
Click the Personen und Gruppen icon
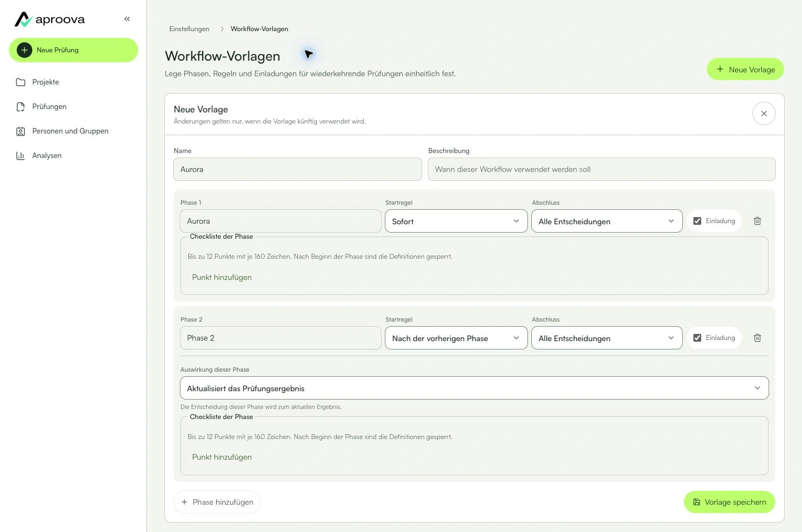pos(21,131)
